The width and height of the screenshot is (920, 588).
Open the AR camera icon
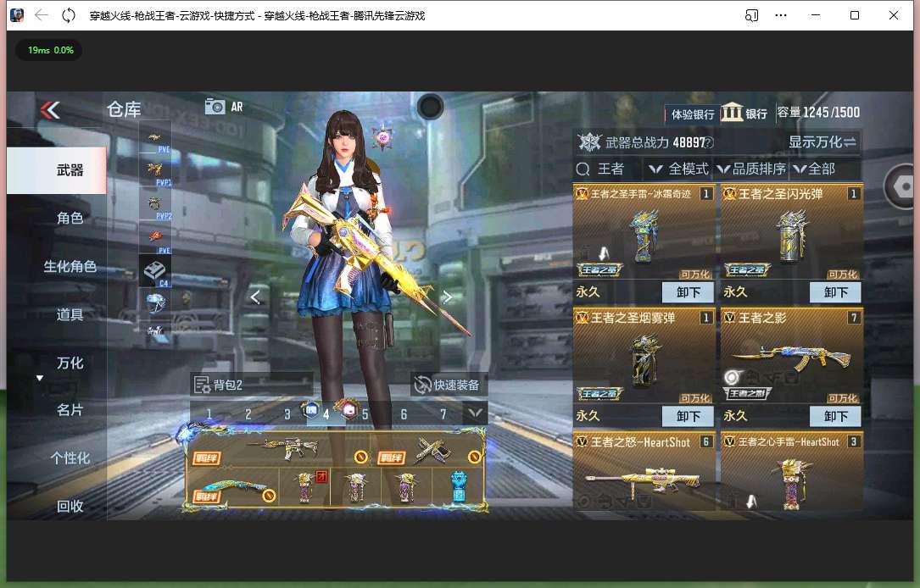[x=215, y=107]
